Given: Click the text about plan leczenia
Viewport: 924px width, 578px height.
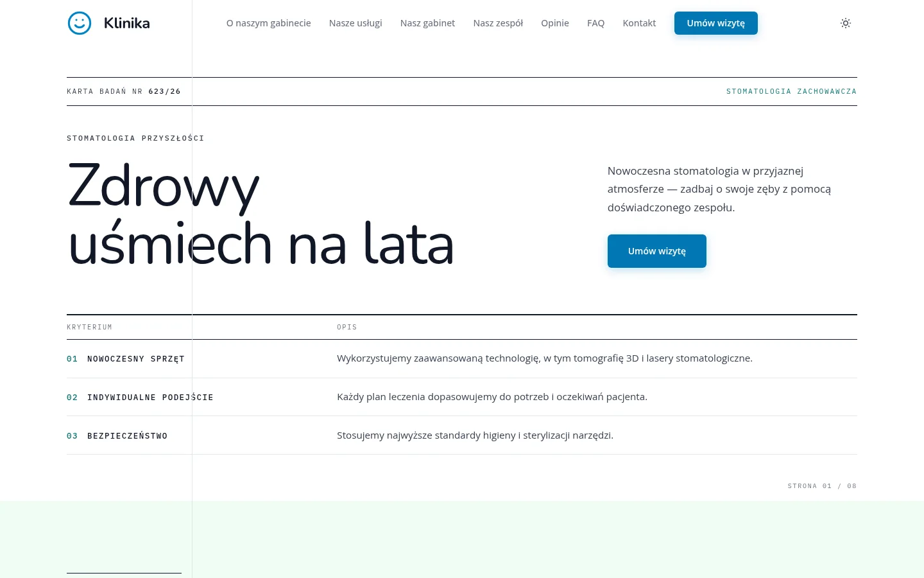Looking at the screenshot, I should coord(492,397).
